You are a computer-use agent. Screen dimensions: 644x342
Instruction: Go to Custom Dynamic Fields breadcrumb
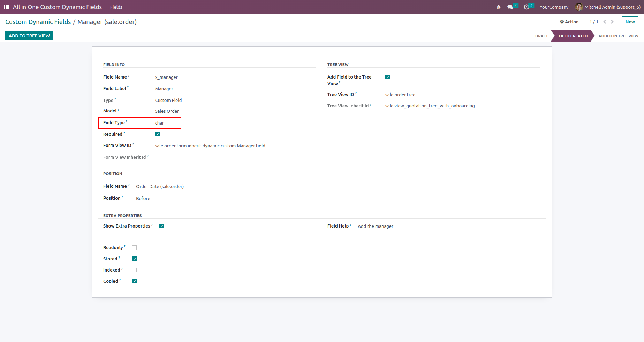pos(38,22)
